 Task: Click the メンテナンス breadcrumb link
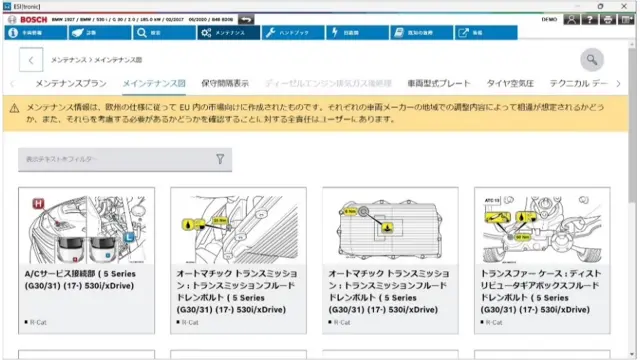(x=69, y=60)
